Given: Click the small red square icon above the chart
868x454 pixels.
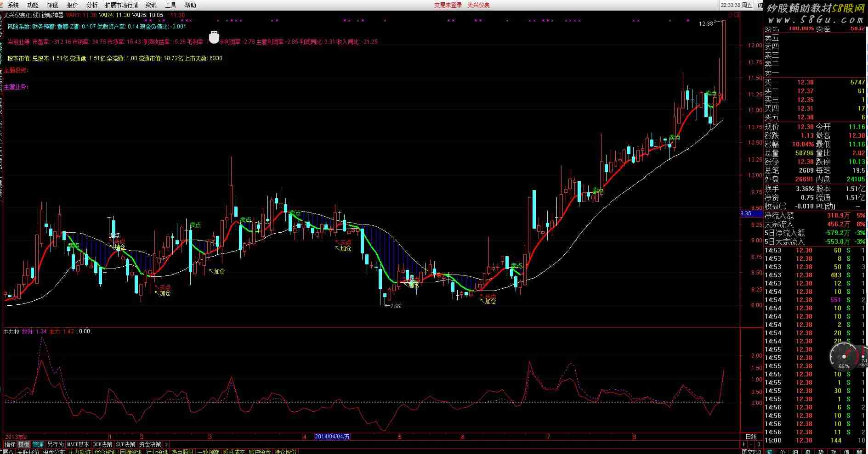Looking at the screenshot, I should (x=738, y=15).
